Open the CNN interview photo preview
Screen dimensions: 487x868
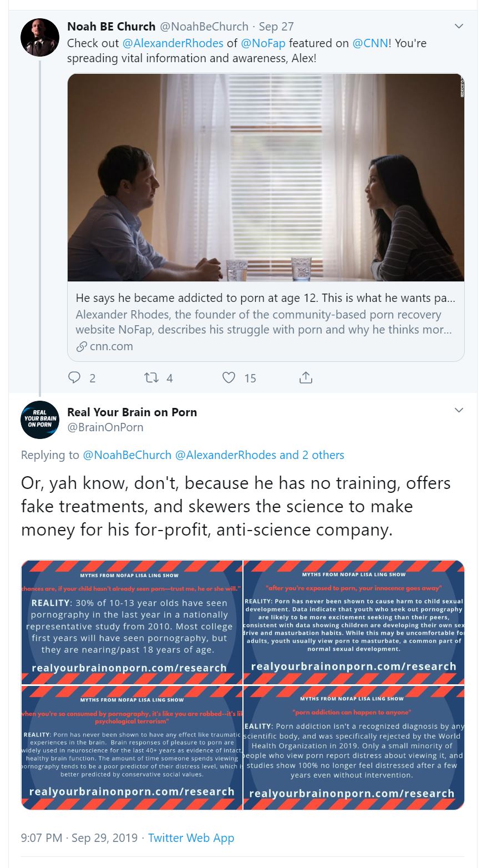click(x=266, y=178)
